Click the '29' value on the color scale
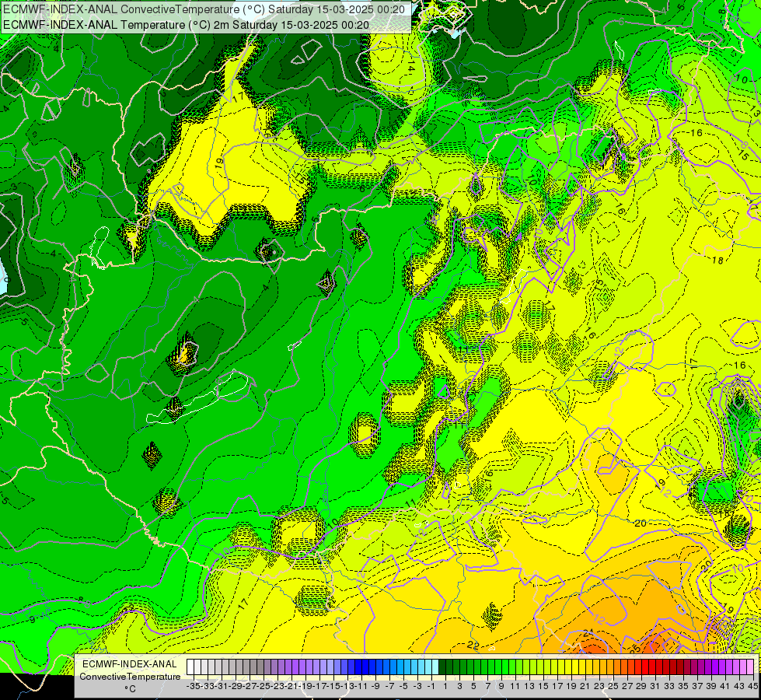761x700 pixels. [641, 686]
